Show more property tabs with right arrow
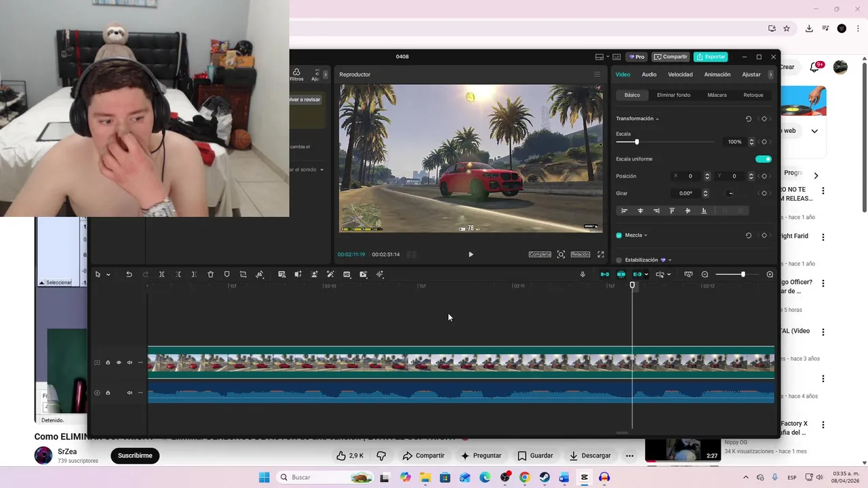The height and width of the screenshot is (488, 868). (x=770, y=75)
